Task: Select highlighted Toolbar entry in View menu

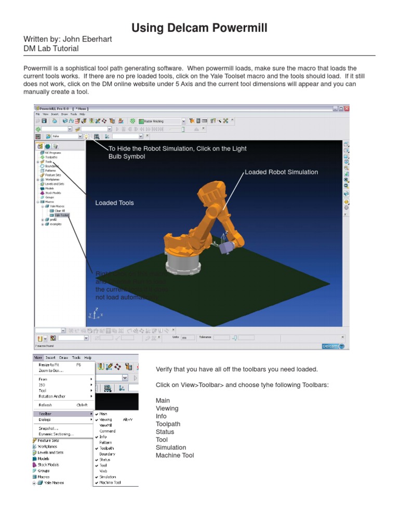Action: coord(64,414)
